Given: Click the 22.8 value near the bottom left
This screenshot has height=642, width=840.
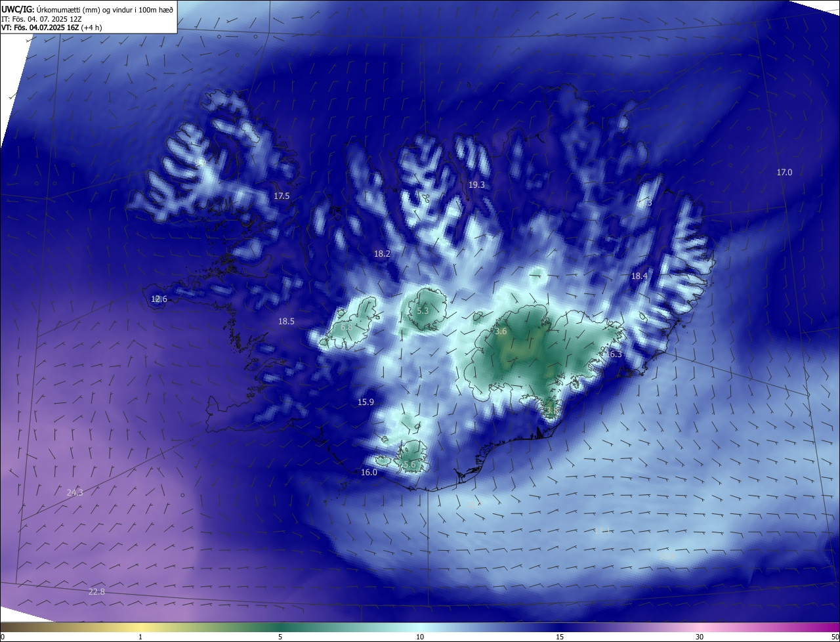Looking at the screenshot, I should point(96,591).
